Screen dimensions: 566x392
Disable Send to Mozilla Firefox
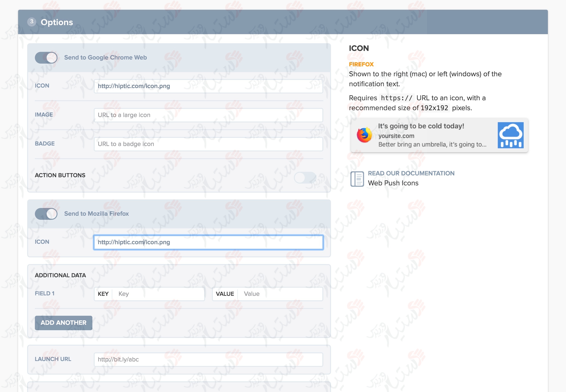[x=46, y=214]
